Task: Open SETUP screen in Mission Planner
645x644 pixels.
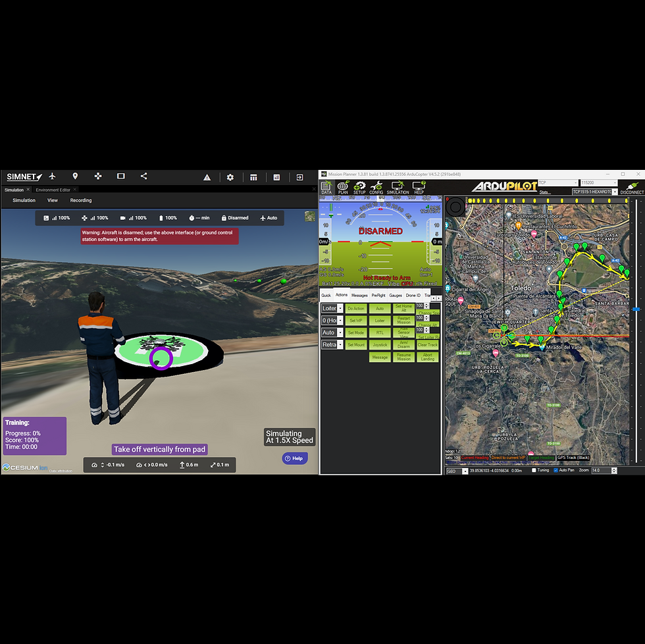Action: pyautogui.click(x=359, y=188)
